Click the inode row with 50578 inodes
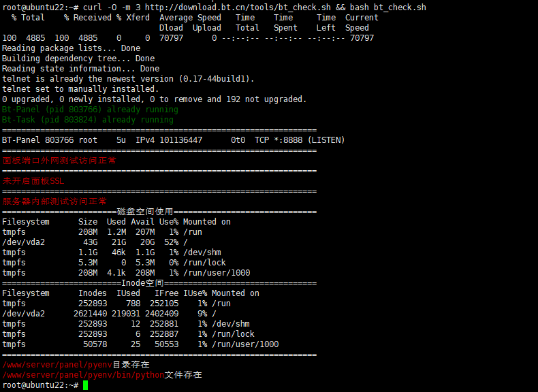The width and height of the screenshot is (538, 392). pyautogui.click(x=140, y=344)
